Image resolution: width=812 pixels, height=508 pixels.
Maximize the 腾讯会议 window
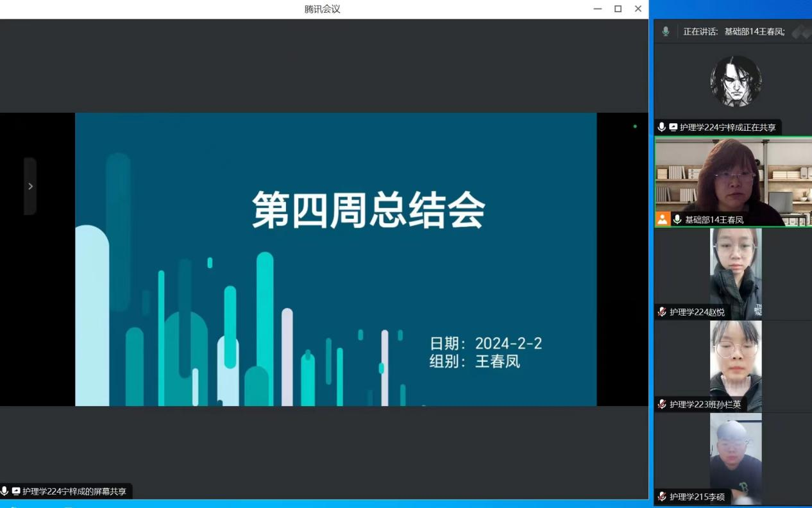[x=618, y=9]
